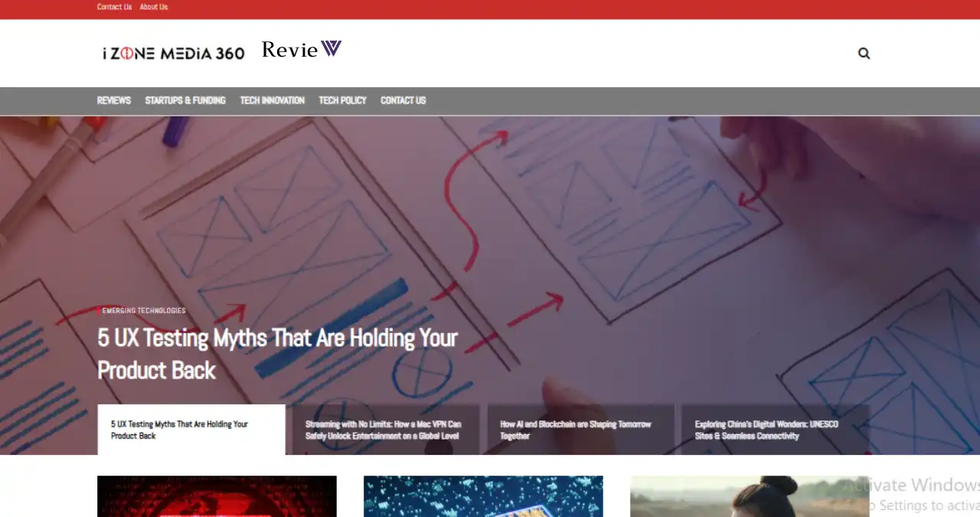Click the iZone Media 360 logo

174,53
